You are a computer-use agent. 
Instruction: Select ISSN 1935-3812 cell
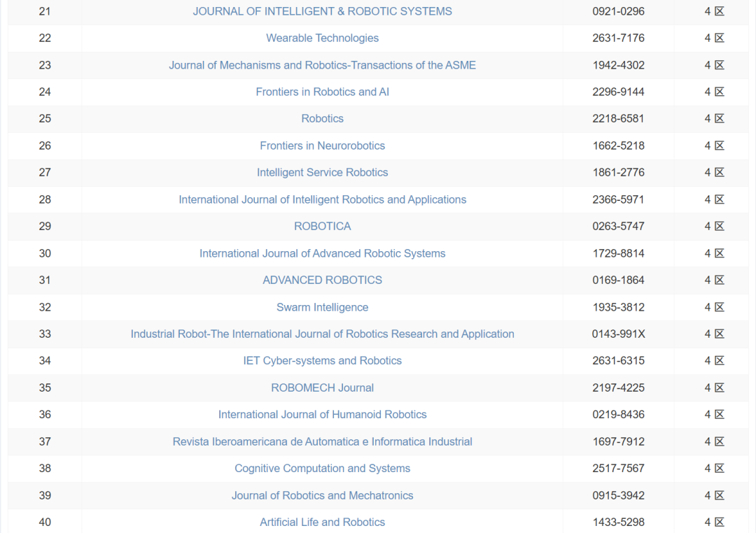618,307
